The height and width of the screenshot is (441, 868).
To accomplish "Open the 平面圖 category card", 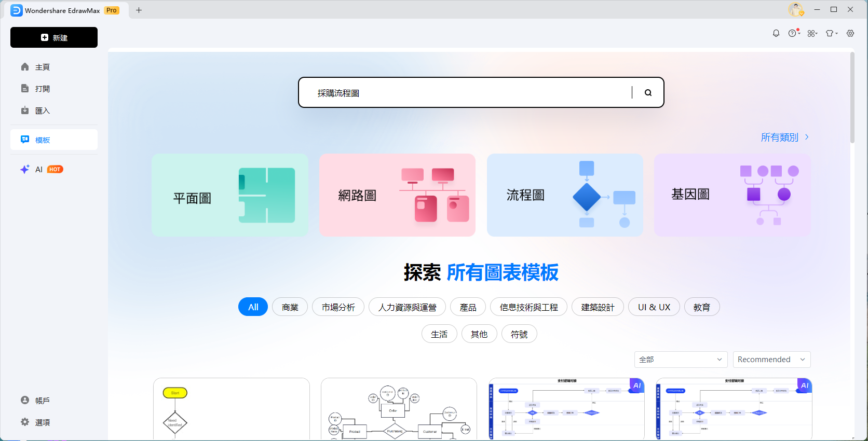I will coord(230,195).
